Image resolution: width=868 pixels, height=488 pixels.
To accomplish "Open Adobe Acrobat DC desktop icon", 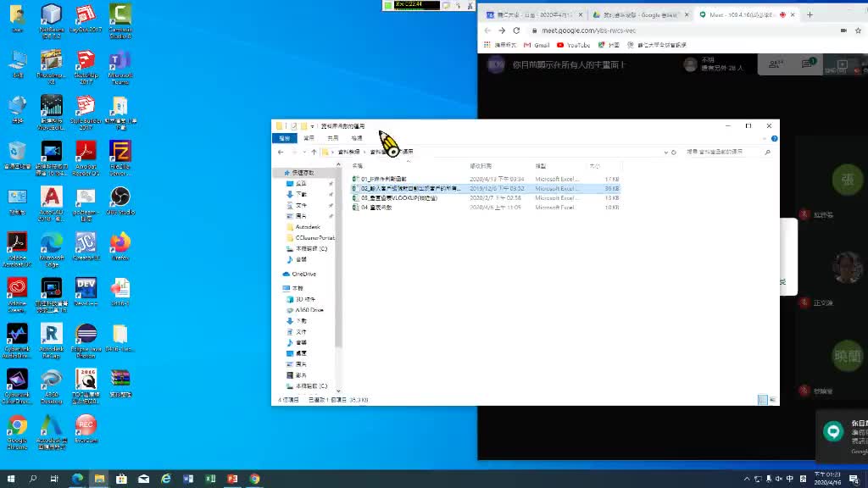I will (x=17, y=250).
